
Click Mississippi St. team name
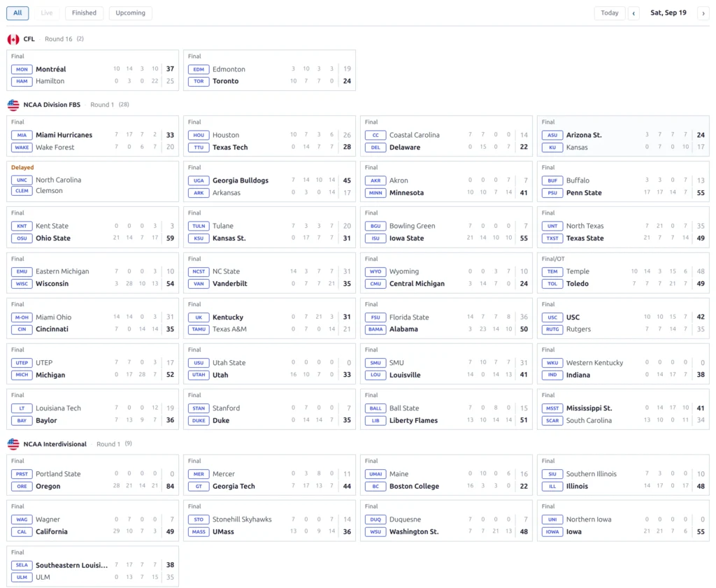pos(589,408)
